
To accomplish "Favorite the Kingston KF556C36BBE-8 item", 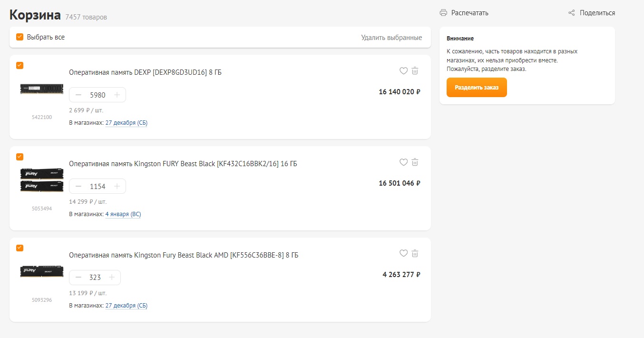I will (403, 254).
